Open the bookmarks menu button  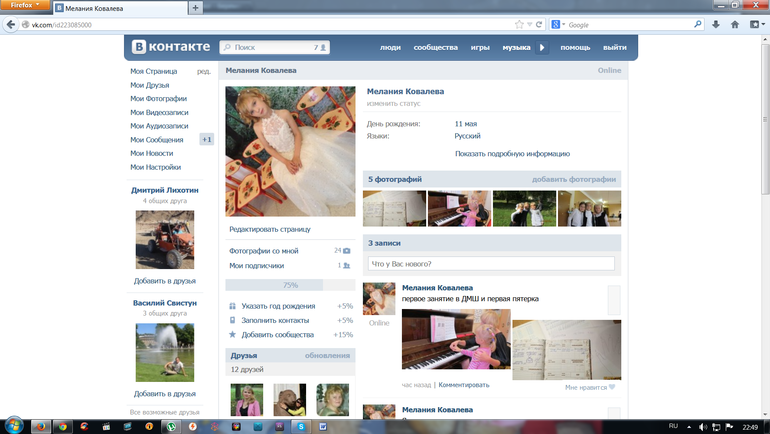point(757,25)
